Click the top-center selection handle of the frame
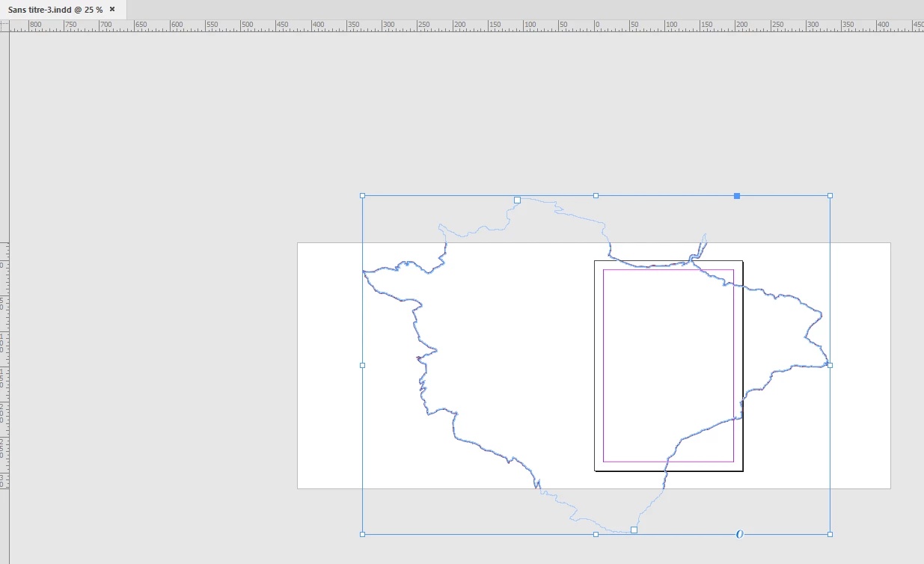This screenshot has height=564, width=924. [x=596, y=196]
